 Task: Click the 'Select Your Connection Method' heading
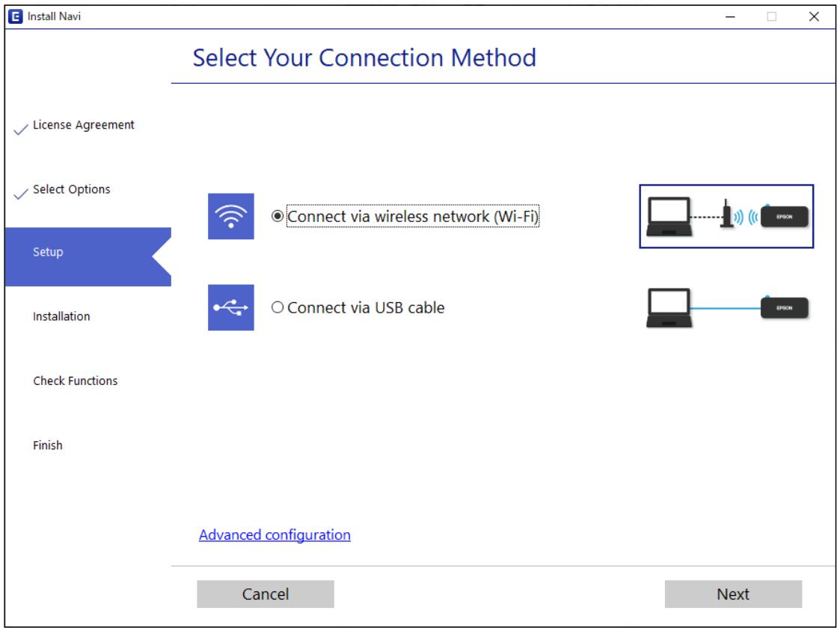[x=364, y=58]
